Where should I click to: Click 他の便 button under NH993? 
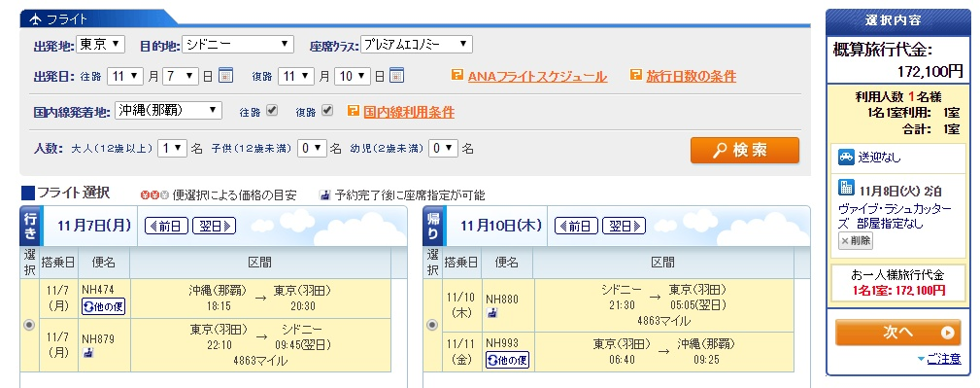pos(508,360)
